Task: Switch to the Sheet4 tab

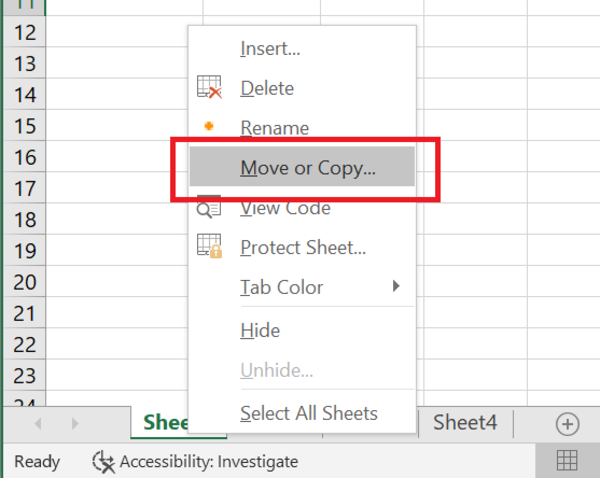Action: tap(465, 423)
